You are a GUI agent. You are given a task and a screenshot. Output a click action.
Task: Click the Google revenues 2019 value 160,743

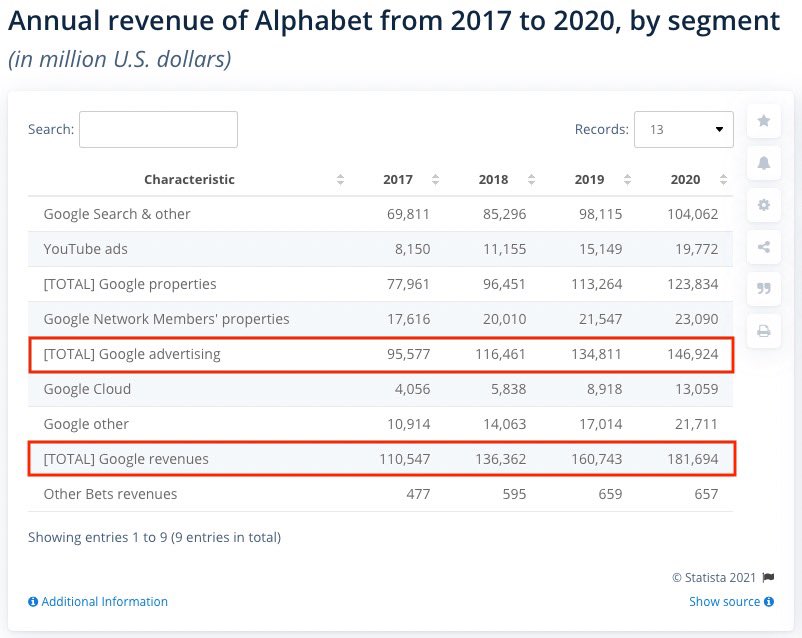point(596,459)
